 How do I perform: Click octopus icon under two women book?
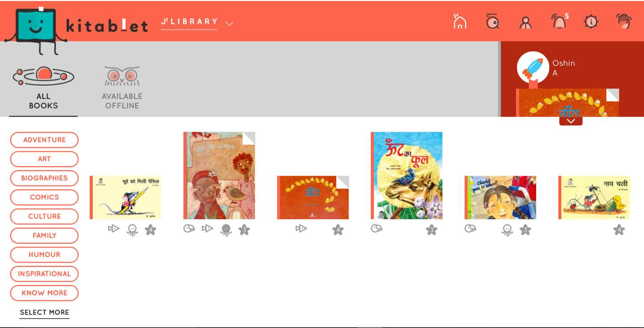coord(226,230)
